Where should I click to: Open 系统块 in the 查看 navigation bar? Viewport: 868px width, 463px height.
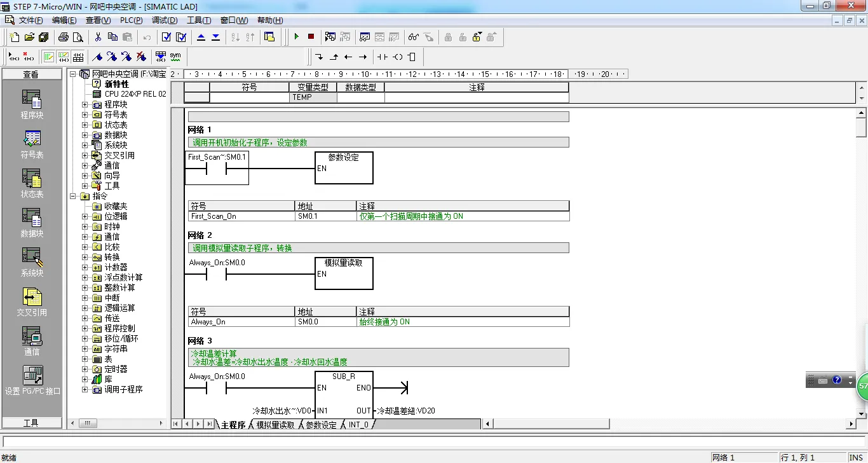[32, 263]
